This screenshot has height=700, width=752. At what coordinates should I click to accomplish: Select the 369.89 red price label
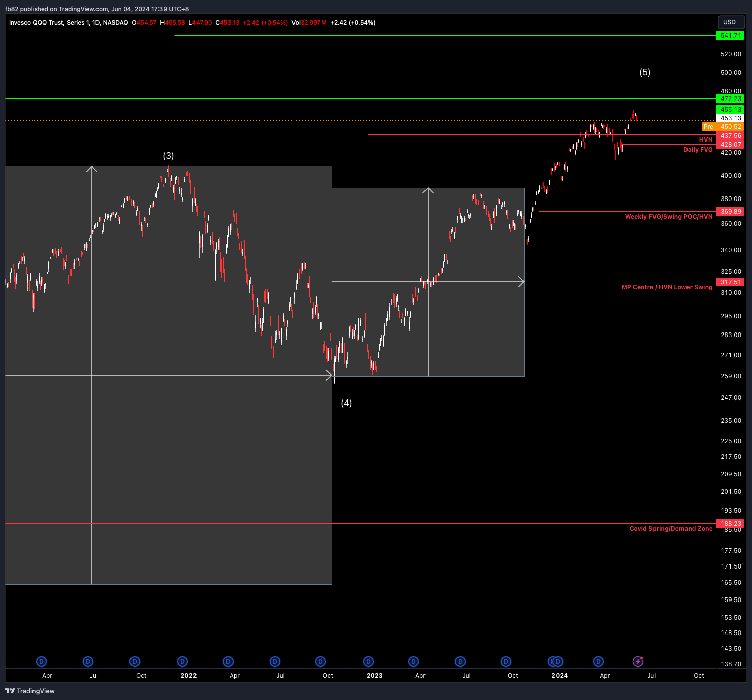[x=731, y=212]
